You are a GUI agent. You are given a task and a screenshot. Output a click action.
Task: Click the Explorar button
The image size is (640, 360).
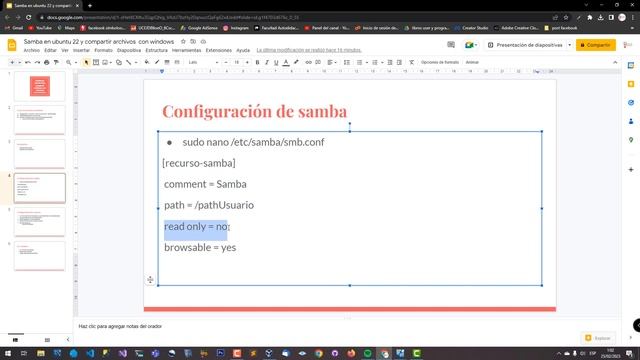pos(598,338)
